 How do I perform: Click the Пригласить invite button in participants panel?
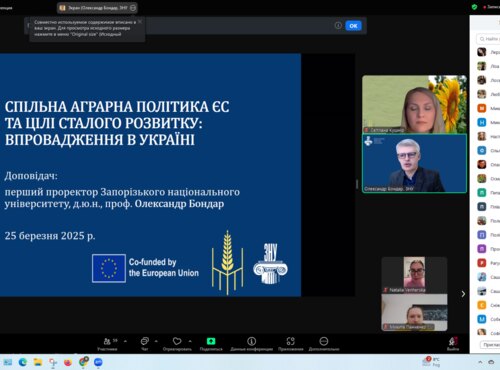point(490,345)
